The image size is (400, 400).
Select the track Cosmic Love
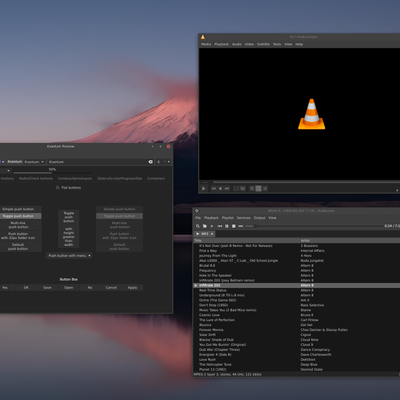tap(297, 315)
